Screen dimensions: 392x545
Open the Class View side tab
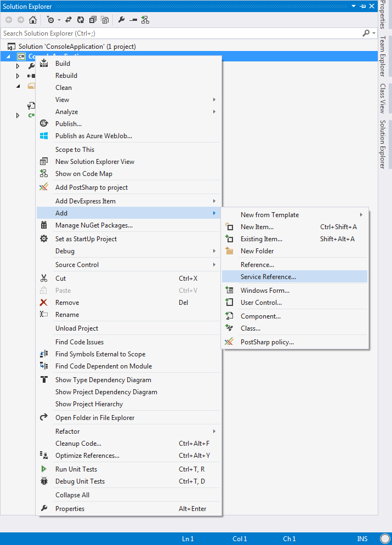point(382,98)
